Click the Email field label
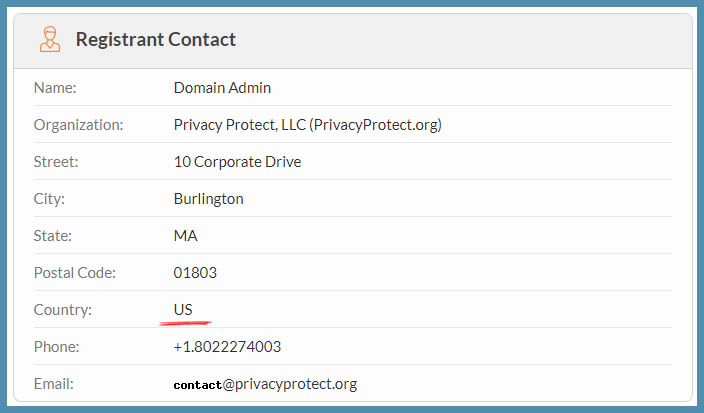 (54, 384)
